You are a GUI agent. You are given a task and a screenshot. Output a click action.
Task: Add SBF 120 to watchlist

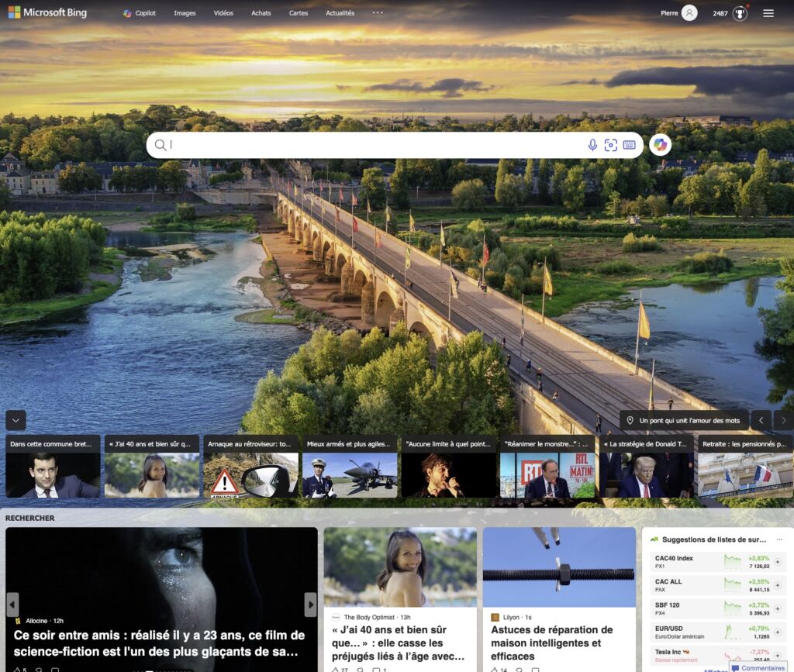point(778,609)
